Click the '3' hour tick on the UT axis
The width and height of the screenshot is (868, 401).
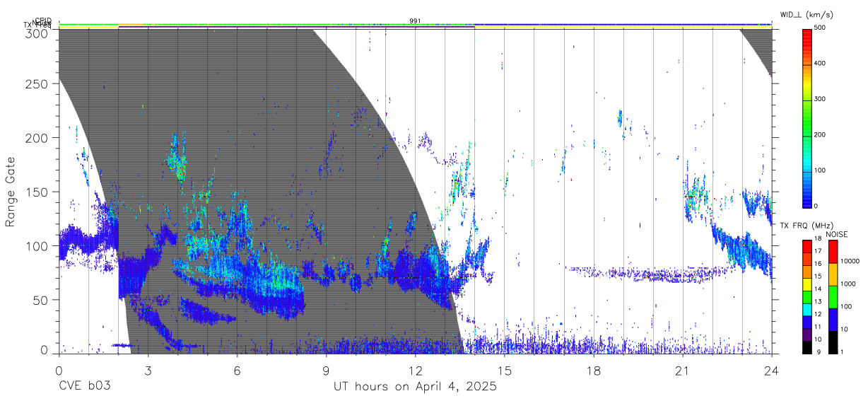148,370
